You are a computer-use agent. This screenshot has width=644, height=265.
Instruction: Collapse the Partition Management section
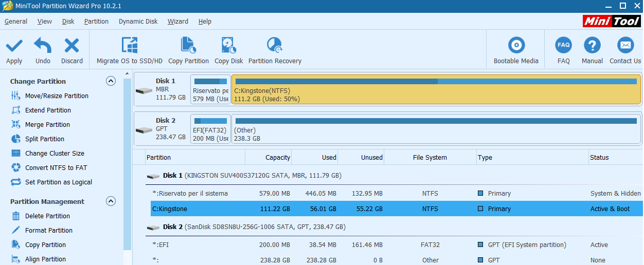tap(111, 201)
